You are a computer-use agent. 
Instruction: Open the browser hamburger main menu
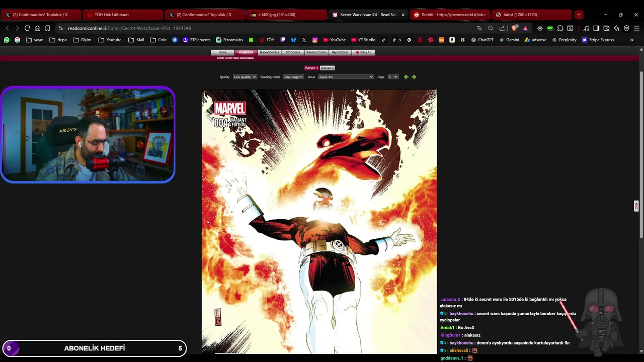[636, 28]
